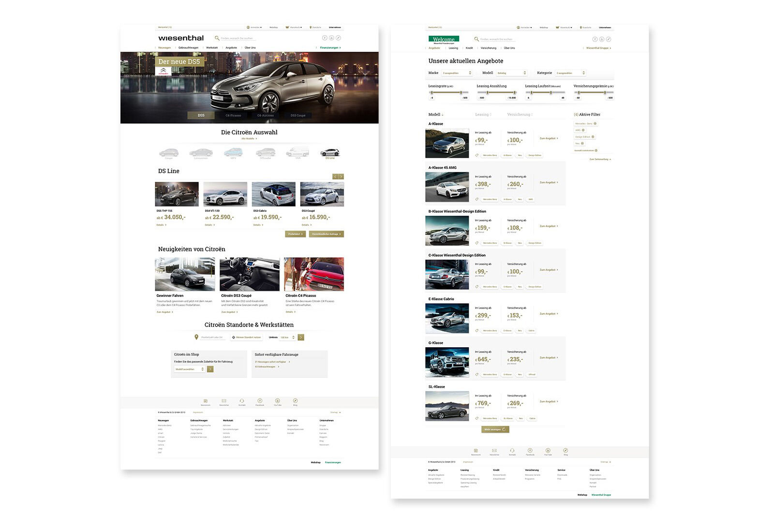Click the next arrow in the DS Line carousel
Screen dimensions: 774x532
(341, 177)
